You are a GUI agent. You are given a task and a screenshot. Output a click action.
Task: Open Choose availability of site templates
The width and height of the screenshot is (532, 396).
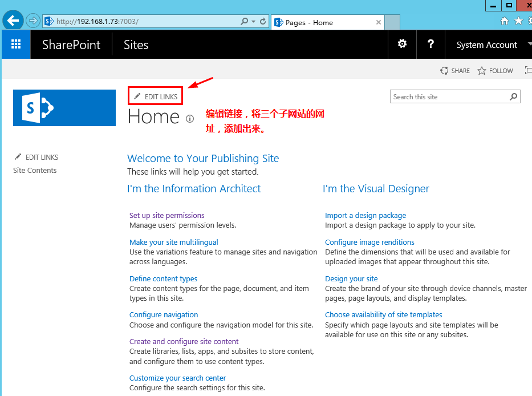pyautogui.click(x=383, y=315)
